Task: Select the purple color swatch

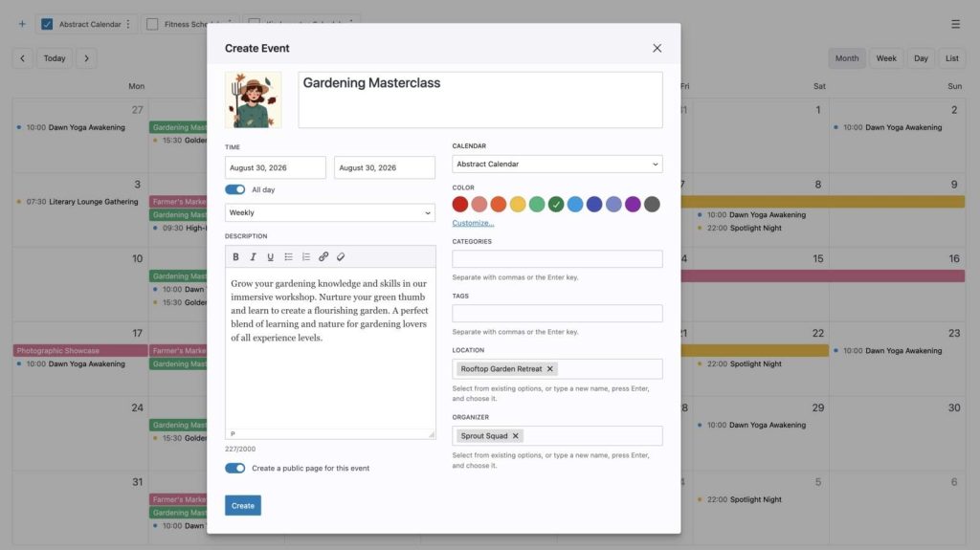Action: (x=633, y=204)
